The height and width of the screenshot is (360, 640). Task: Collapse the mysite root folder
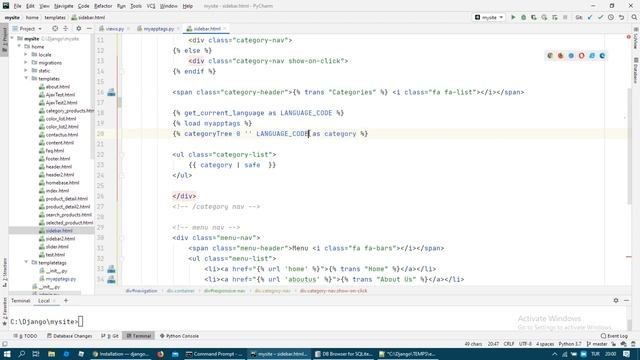pyautogui.click(x=12, y=39)
